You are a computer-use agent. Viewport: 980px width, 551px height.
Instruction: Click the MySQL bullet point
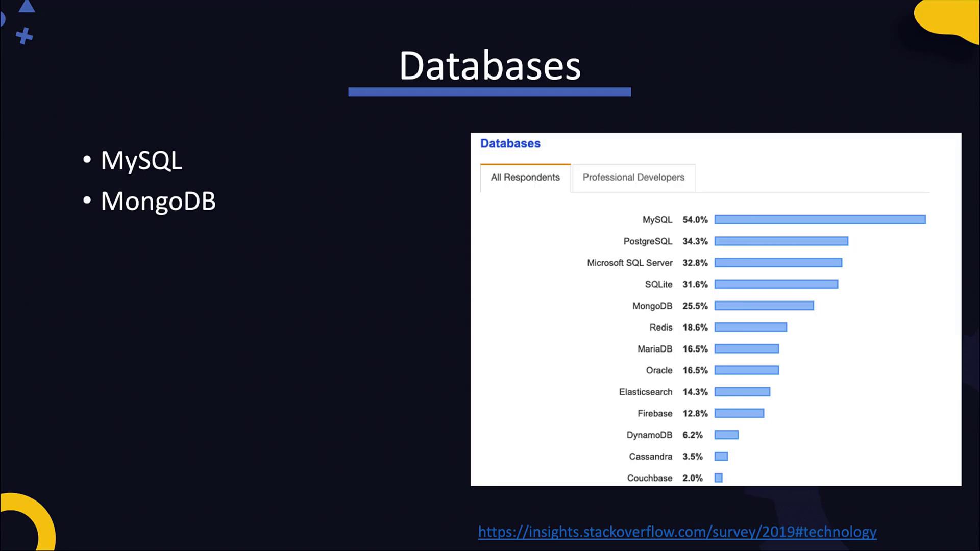141,160
